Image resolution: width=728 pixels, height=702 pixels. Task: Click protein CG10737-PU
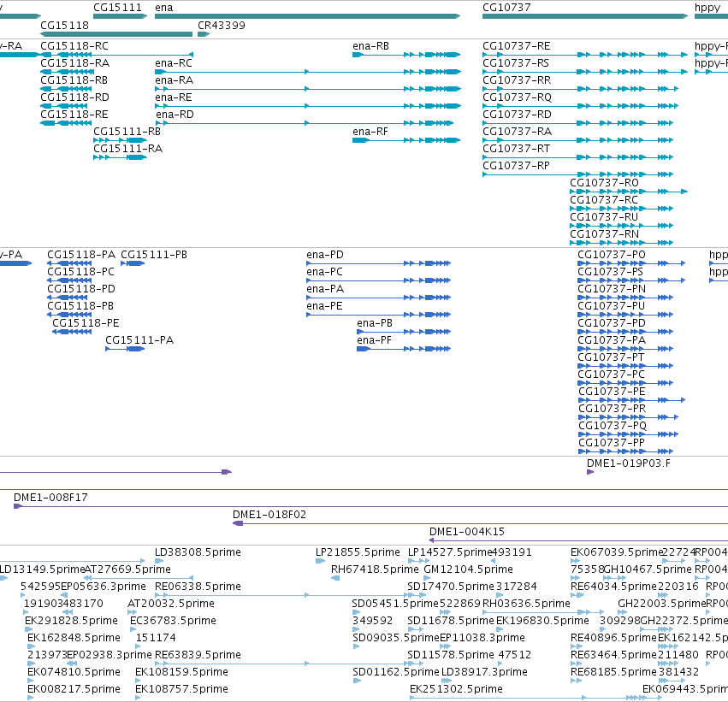tap(612, 306)
